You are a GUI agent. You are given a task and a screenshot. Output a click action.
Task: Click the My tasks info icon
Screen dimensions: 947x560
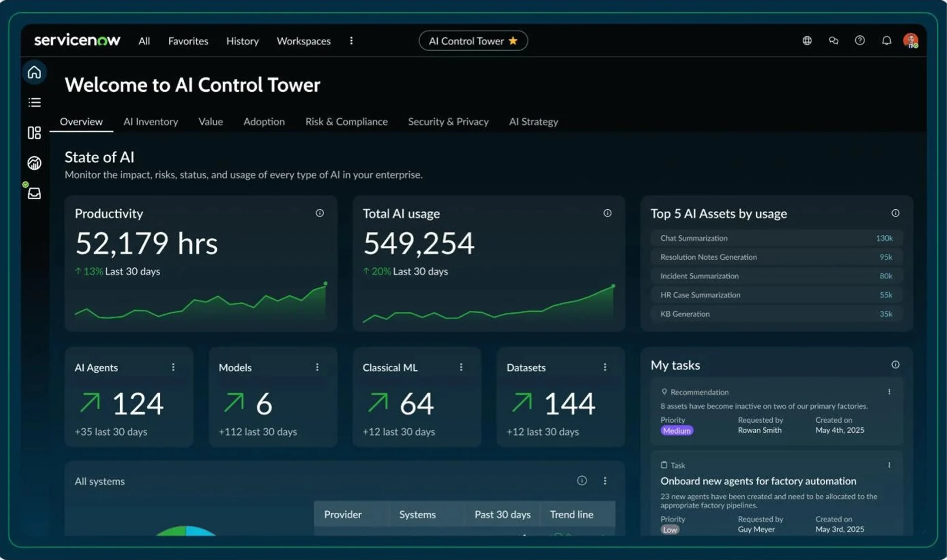(x=895, y=365)
